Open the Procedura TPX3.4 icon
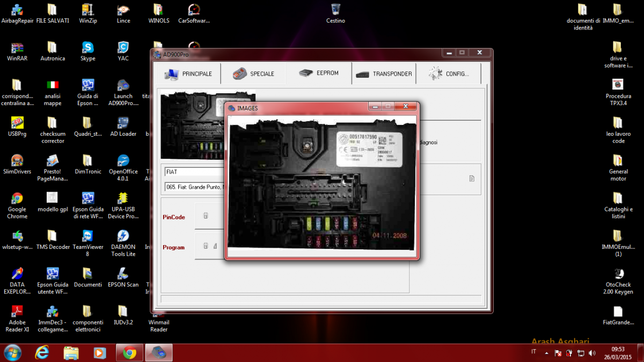 click(618, 92)
